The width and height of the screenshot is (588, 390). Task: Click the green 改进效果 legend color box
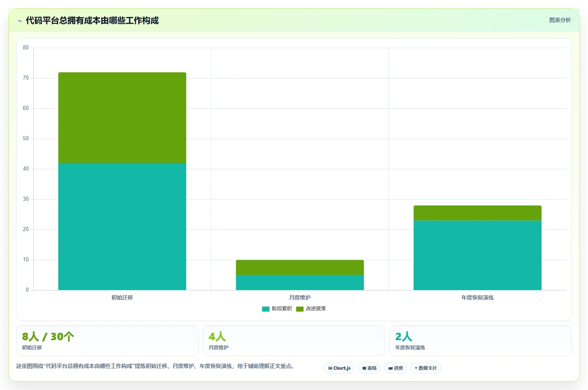click(x=300, y=309)
